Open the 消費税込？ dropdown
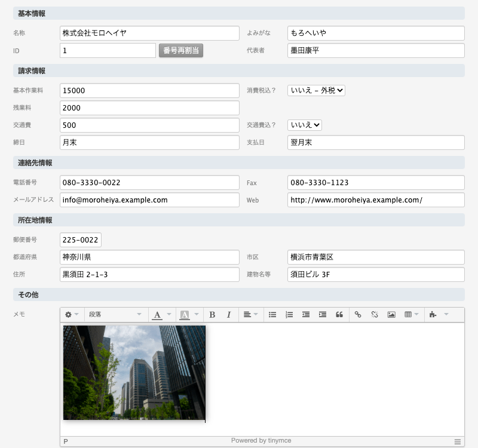This screenshot has height=448, width=478. [316, 90]
